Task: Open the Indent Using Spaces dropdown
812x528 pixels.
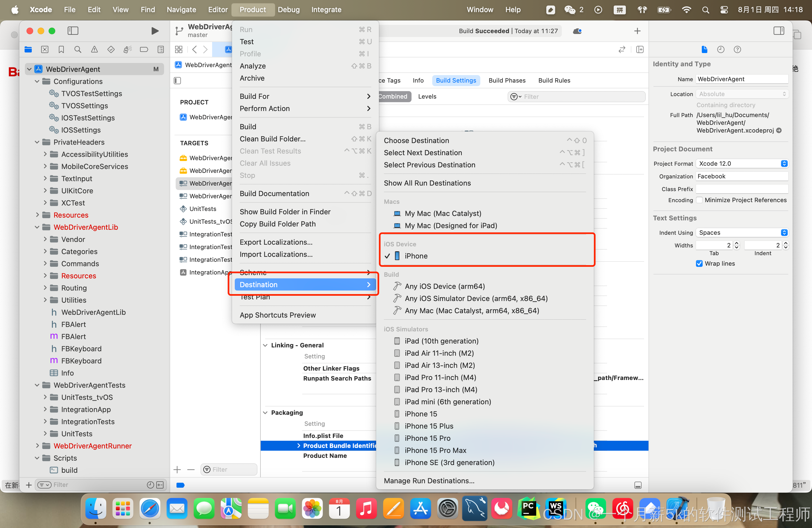Action: pyautogui.click(x=742, y=232)
